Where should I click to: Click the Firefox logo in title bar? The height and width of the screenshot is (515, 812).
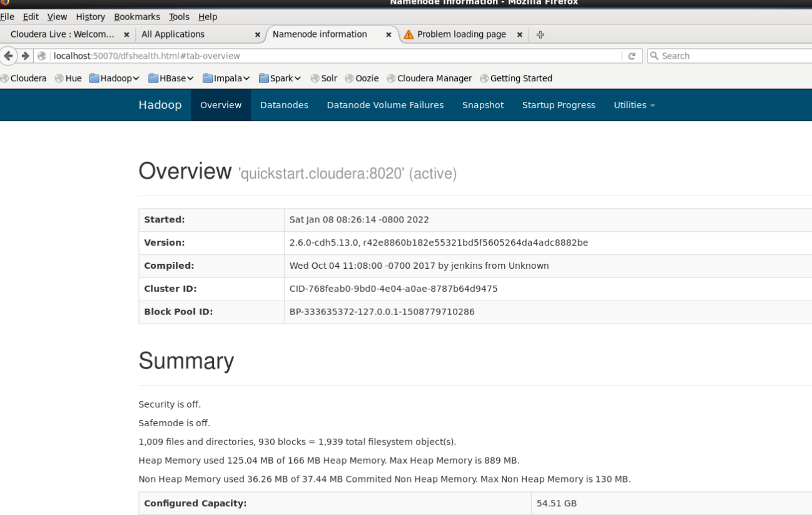(5, 2)
